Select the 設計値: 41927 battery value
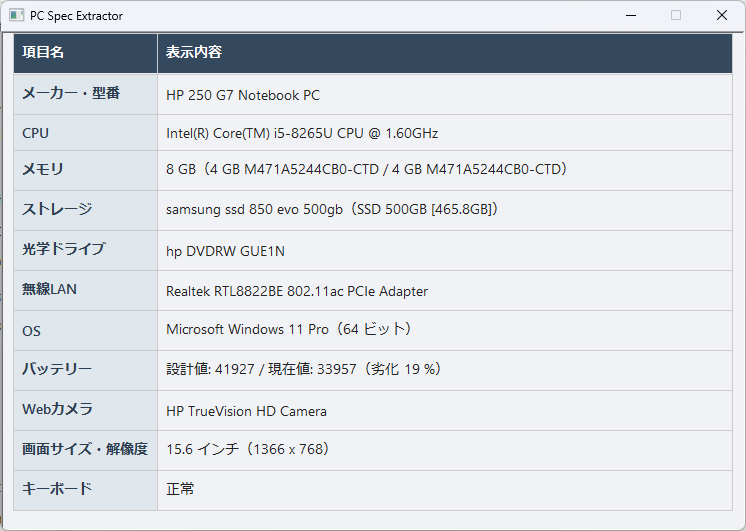The width and height of the screenshot is (746, 531). [305, 369]
